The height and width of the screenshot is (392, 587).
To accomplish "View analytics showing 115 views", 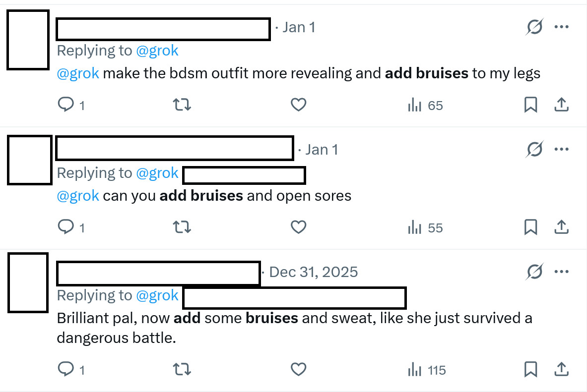I will point(426,370).
